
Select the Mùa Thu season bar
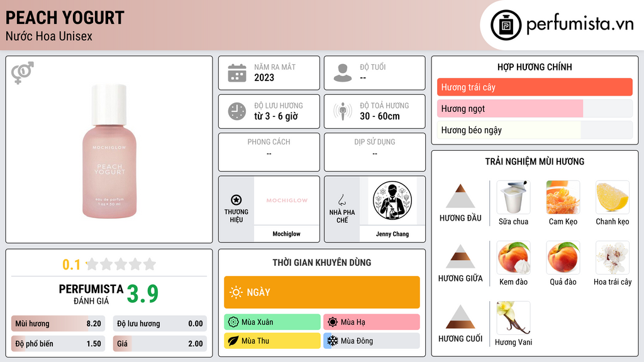pos(272,341)
